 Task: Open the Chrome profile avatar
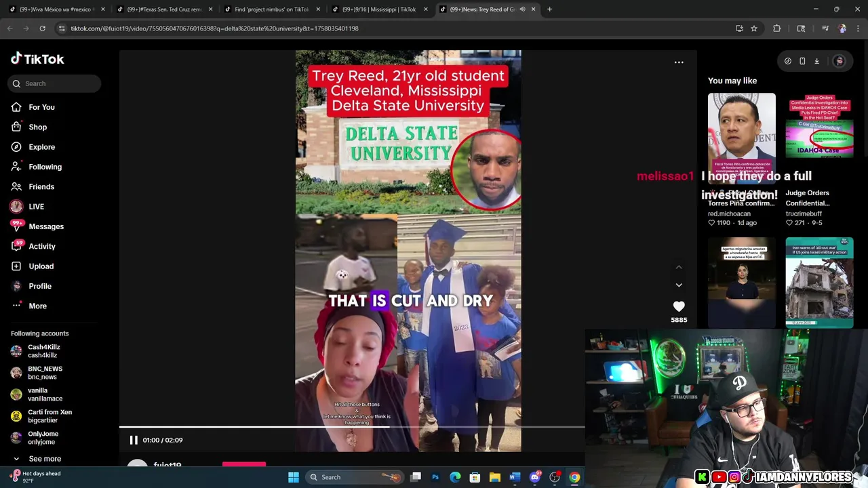tap(842, 28)
